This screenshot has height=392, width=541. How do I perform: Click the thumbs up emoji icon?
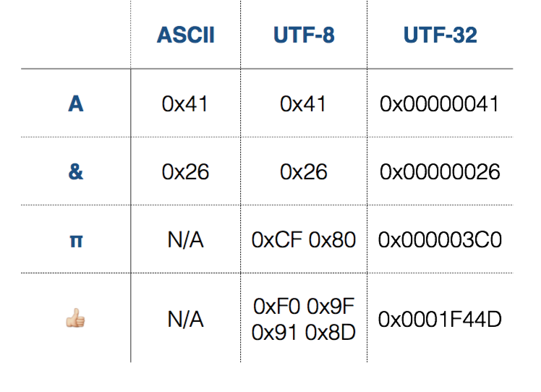[75, 318]
